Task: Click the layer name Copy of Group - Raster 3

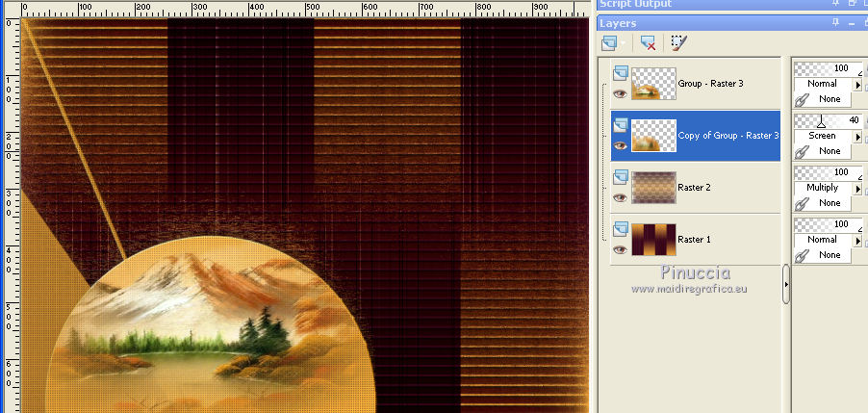Action: tap(728, 136)
